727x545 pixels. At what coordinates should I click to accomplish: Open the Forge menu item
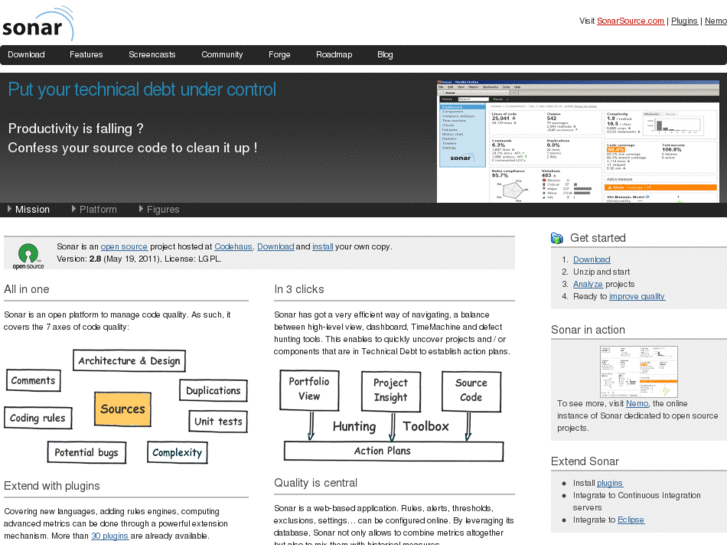click(279, 55)
